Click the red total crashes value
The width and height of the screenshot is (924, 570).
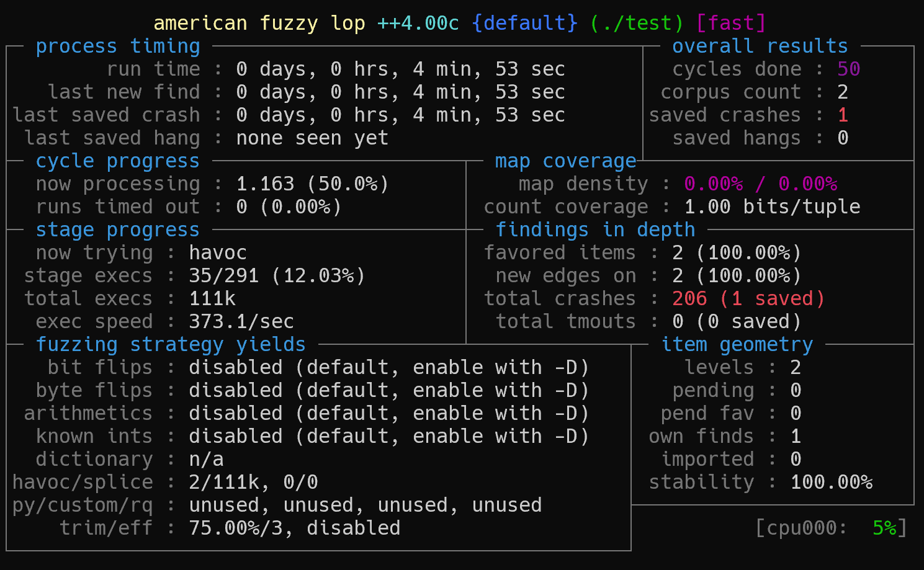pyautogui.click(x=748, y=299)
